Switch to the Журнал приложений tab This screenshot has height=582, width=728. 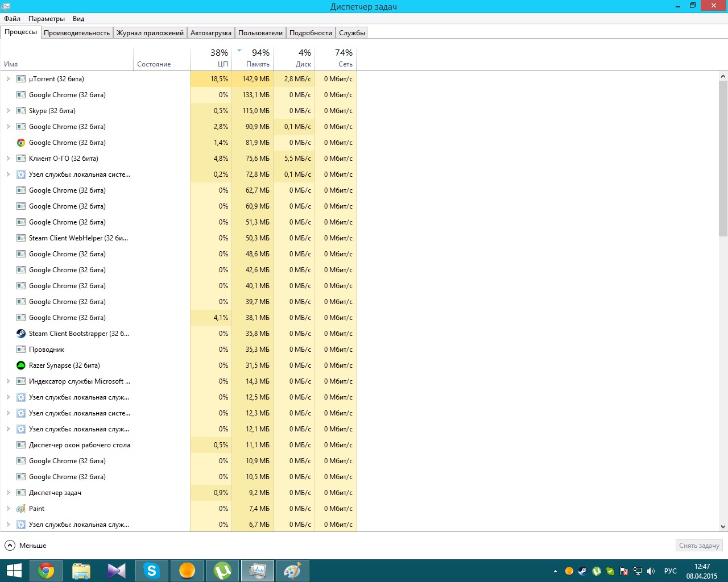[150, 33]
